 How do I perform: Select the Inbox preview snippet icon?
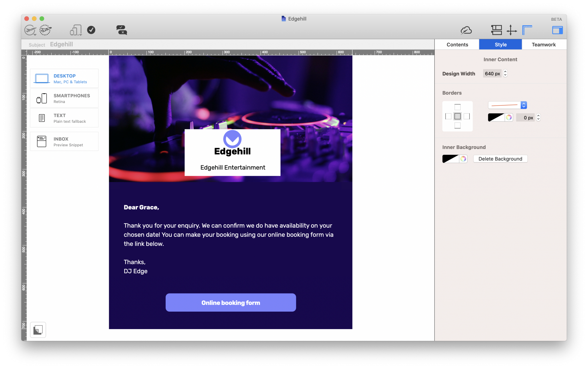point(42,141)
